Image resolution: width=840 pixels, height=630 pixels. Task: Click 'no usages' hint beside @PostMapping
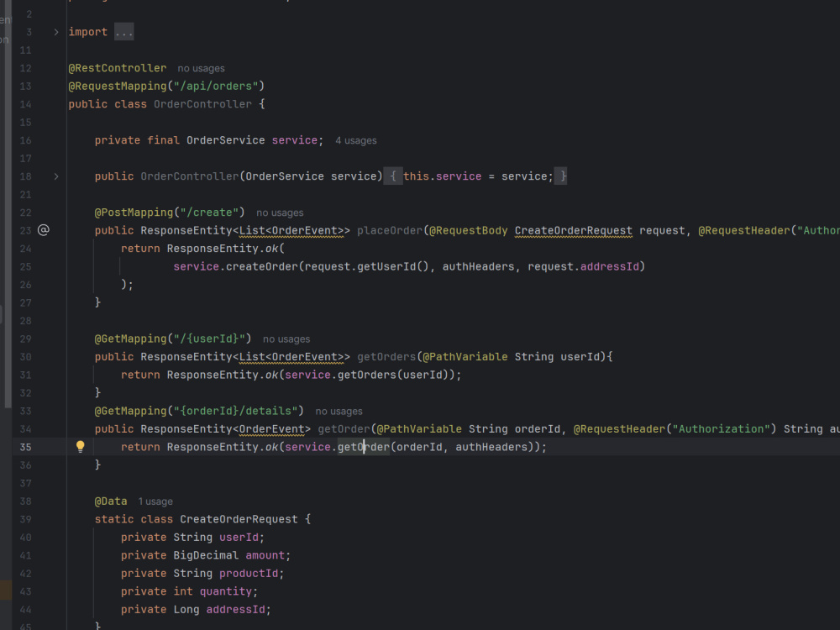280,213
